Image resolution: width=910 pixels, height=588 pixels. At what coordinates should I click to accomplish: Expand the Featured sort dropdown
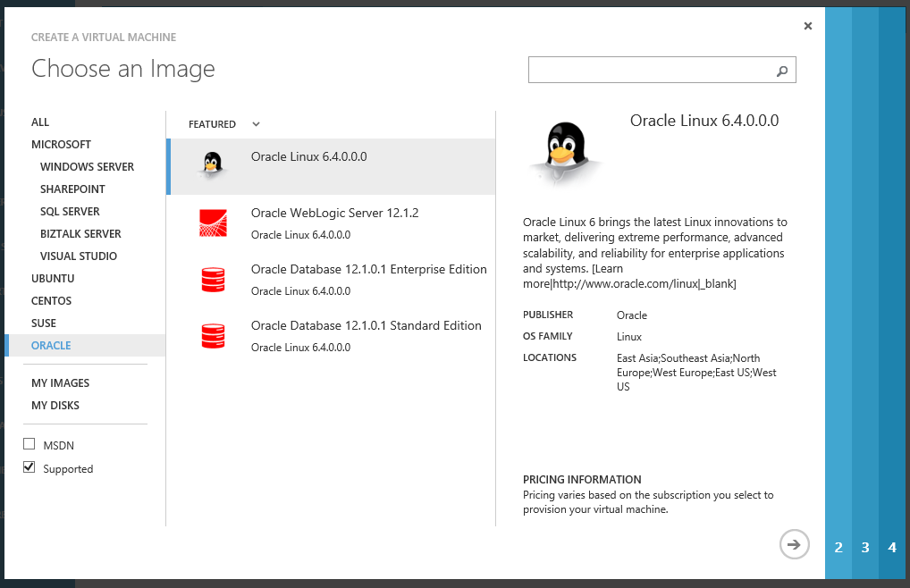click(x=256, y=124)
